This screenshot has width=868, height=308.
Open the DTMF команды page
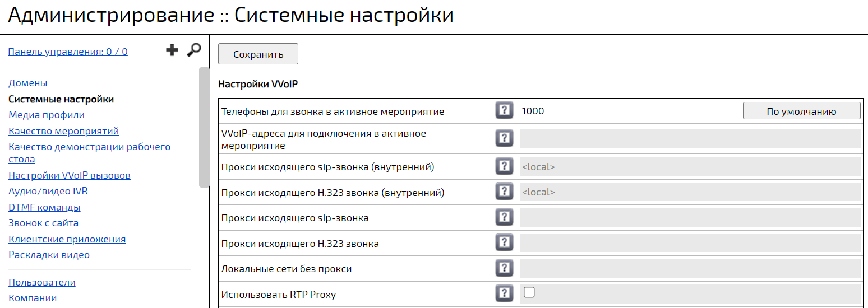[x=44, y=207]
